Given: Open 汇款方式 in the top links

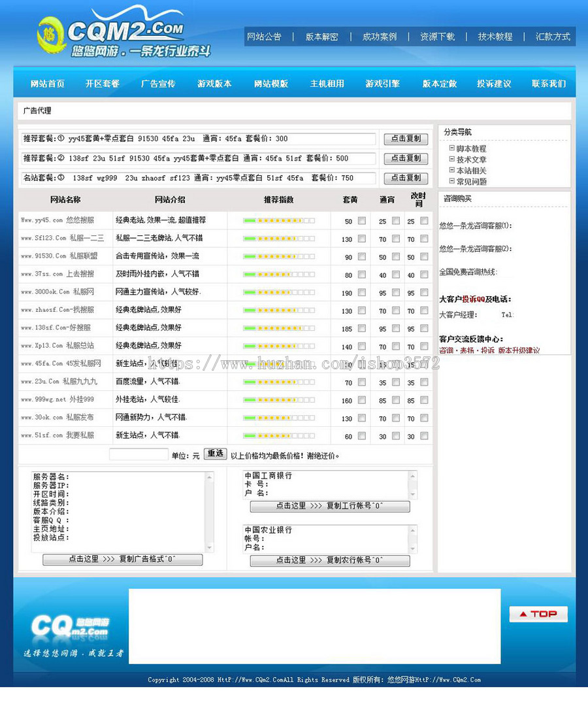Looking at the screenshot, I should click(553, 37).
